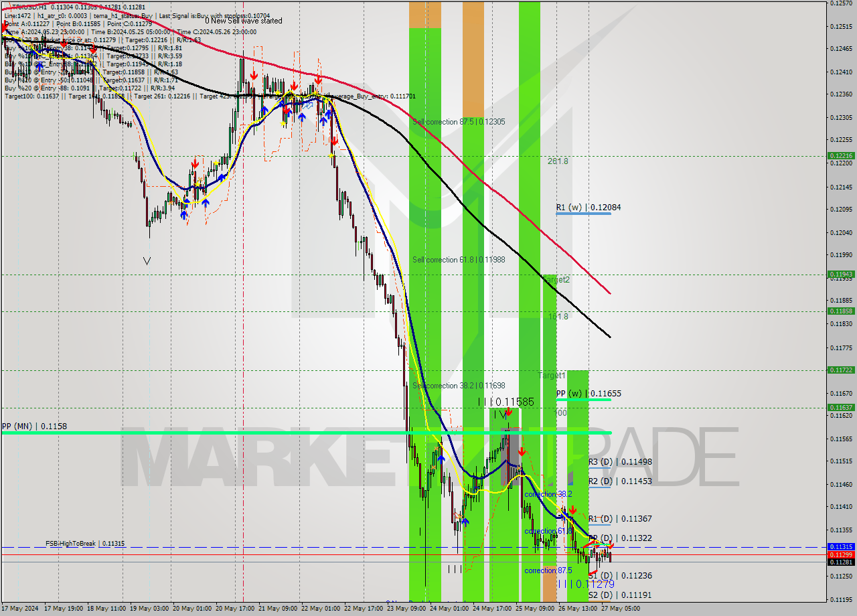Click the 'FSB:HighToBreak | 0.11315' label
857x616 pixels.
(x=85, y=544)
